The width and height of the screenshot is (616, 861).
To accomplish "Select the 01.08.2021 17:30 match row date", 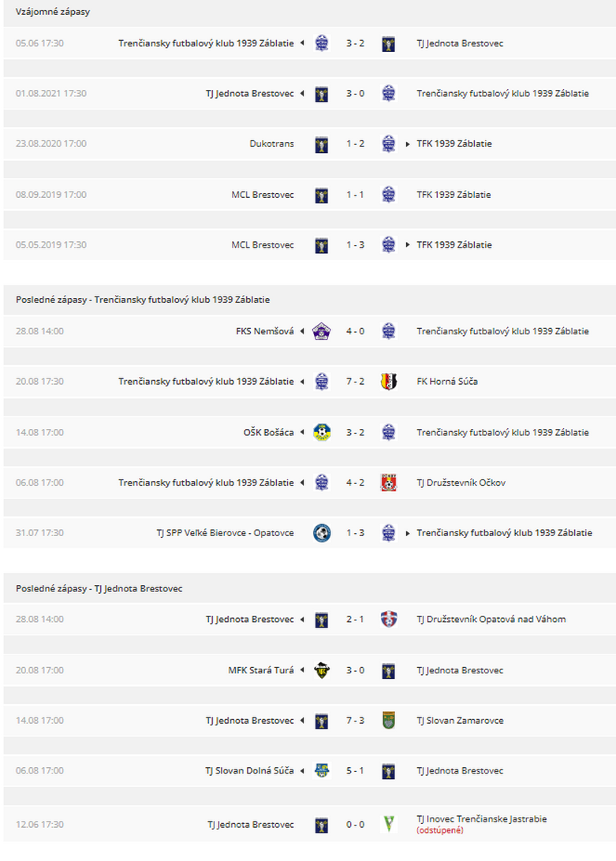I will coord(51,93).
